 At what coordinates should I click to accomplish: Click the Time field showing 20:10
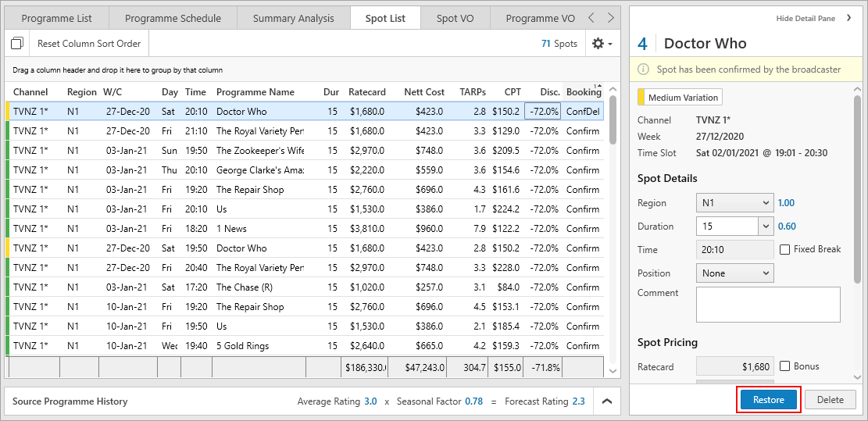[734, 249]
